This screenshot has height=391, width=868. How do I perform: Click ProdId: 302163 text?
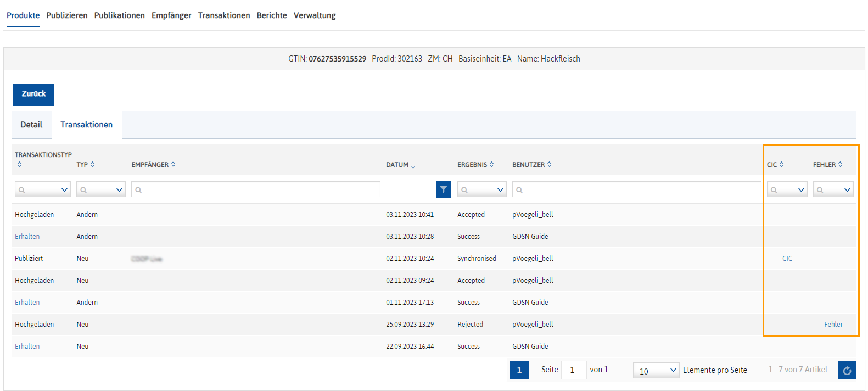tap(397, 59)
